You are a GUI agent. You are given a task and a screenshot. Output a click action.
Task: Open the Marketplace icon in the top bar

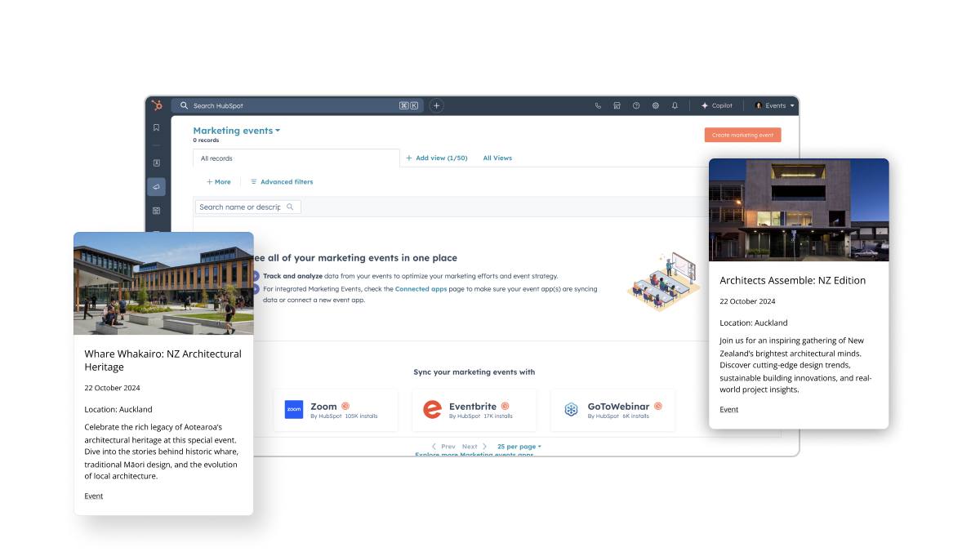point(617,105)
